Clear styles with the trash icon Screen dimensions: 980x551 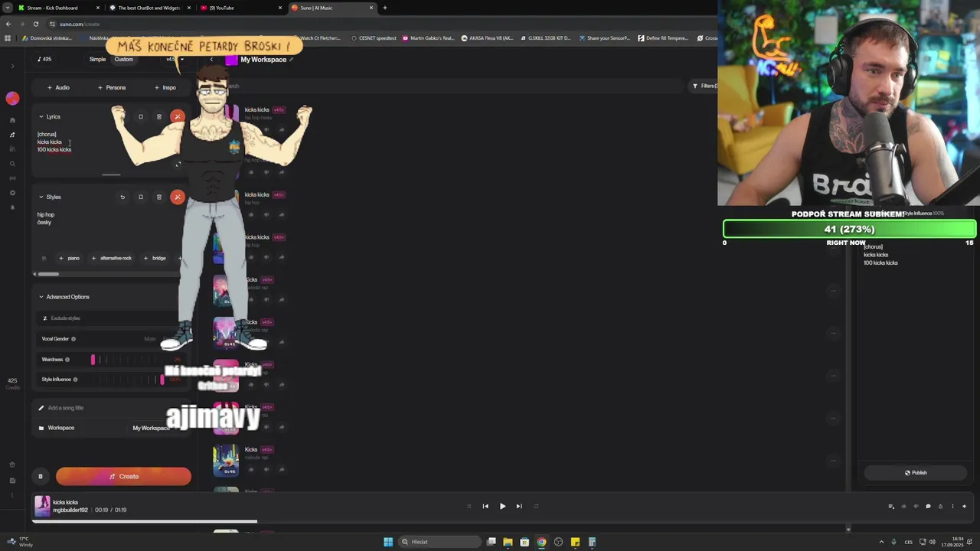159,197
